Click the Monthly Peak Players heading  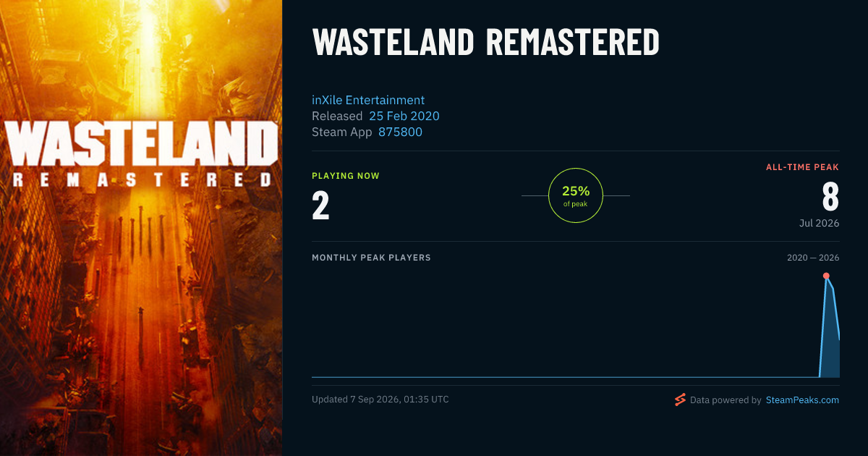coord(371,258)
